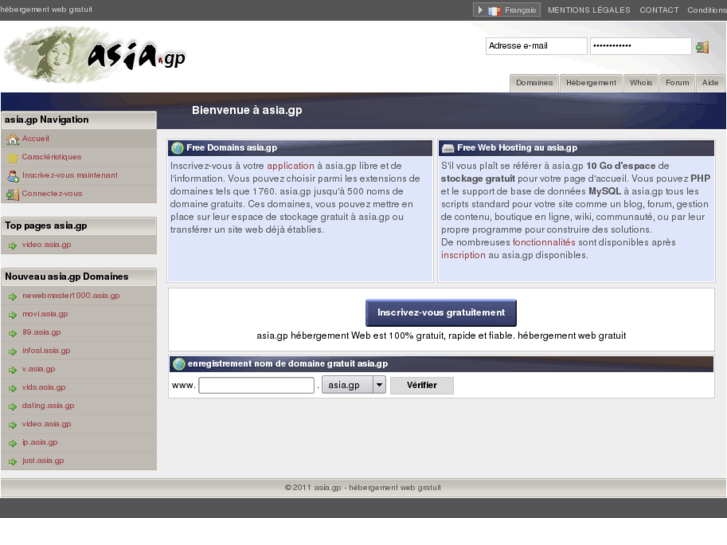Image resolution: width=727 pixels, height=545 pixels.
Task: Open the infosl.asia.gp domain link
Action: point(46,351)
